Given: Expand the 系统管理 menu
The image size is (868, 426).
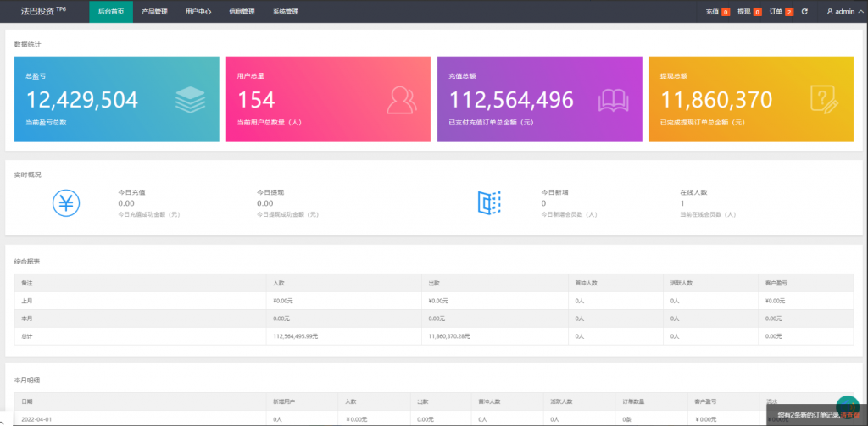Looking at the screenshot, I should pos(286,12).
